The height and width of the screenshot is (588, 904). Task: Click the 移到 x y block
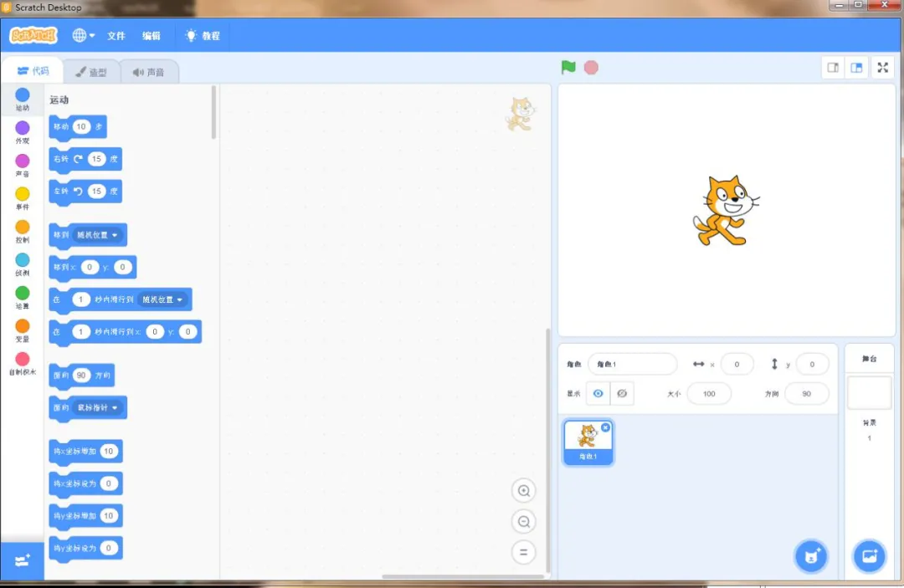tap(93, 267)
